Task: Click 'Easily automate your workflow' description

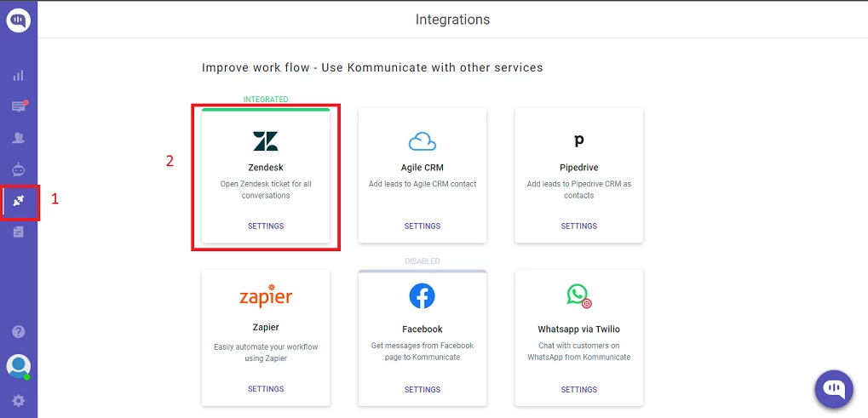Action: 266,352
